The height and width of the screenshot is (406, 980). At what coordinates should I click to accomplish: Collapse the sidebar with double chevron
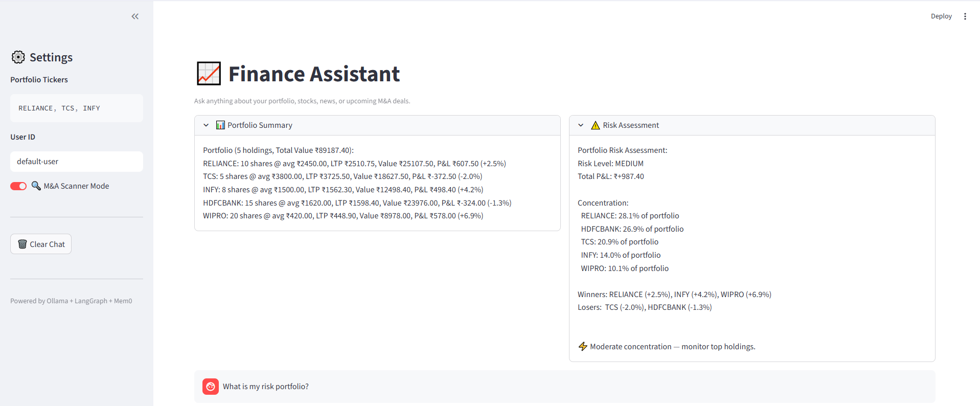135,16
